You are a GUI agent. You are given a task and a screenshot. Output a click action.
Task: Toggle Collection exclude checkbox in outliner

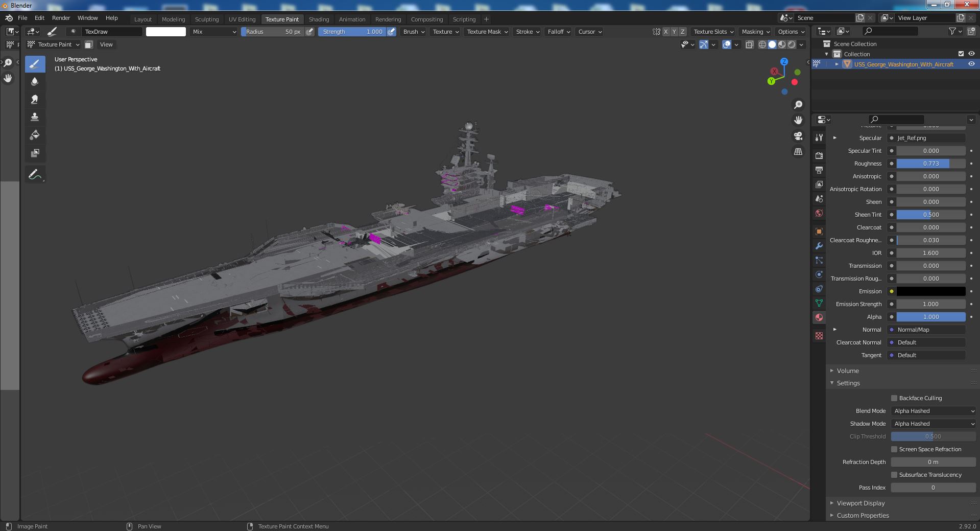(961, 54)
